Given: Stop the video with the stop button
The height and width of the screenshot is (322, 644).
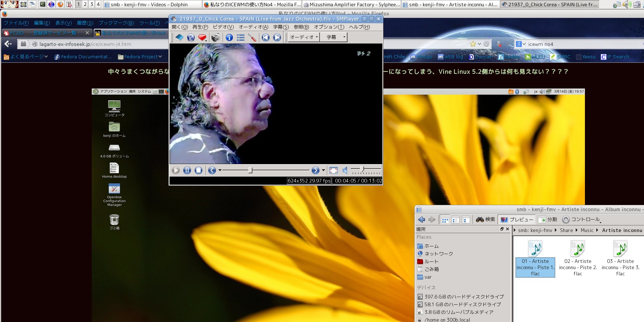Looking at the screenshot, I should point(199,170).
